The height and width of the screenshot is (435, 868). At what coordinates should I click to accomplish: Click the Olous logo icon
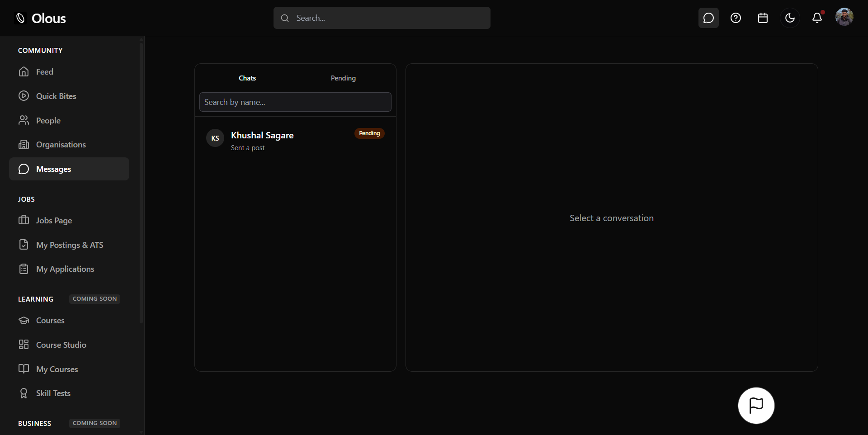click(20, 18)
